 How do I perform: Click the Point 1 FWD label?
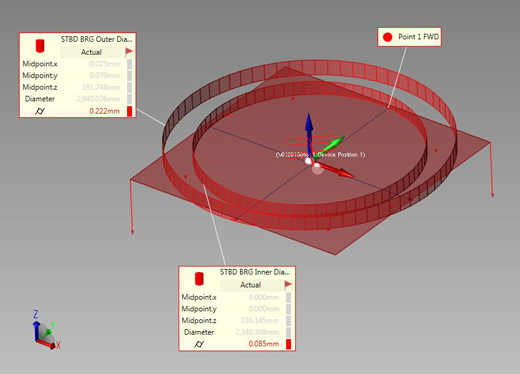(x=419, y=37)
